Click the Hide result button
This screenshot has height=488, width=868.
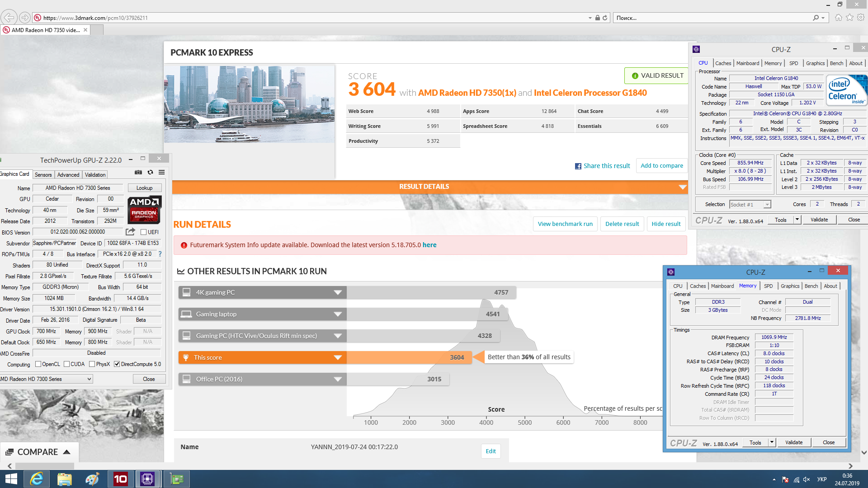tap(666, 224)
